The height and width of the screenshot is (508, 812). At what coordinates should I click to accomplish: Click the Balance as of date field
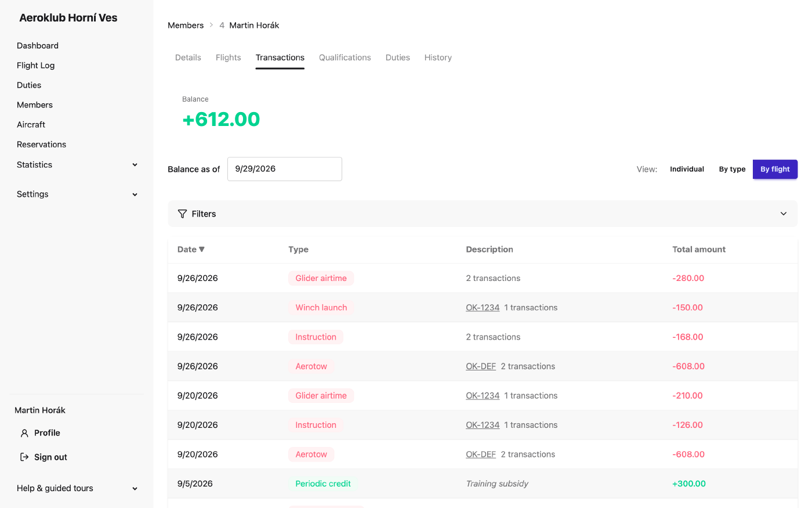point(285,169)
